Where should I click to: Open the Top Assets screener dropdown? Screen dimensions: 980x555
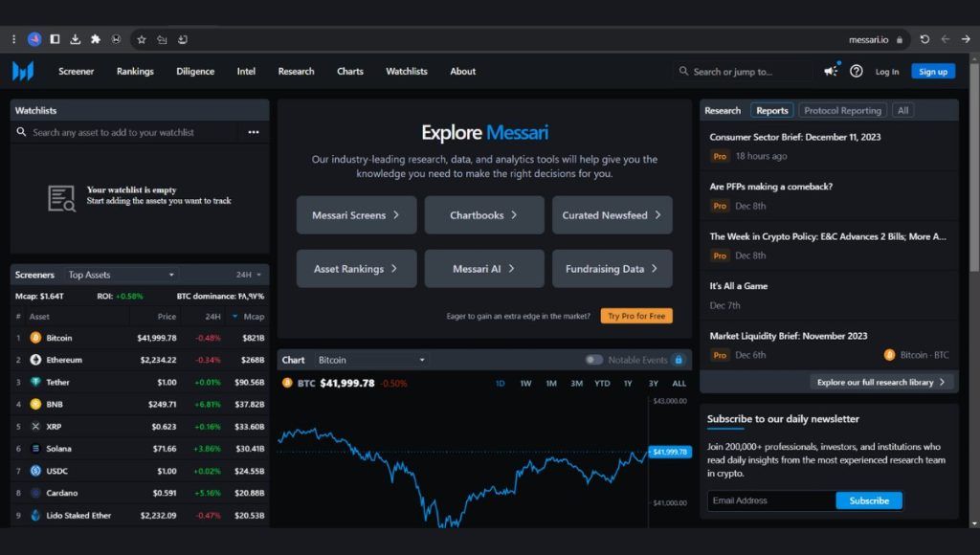coord(121,275)
